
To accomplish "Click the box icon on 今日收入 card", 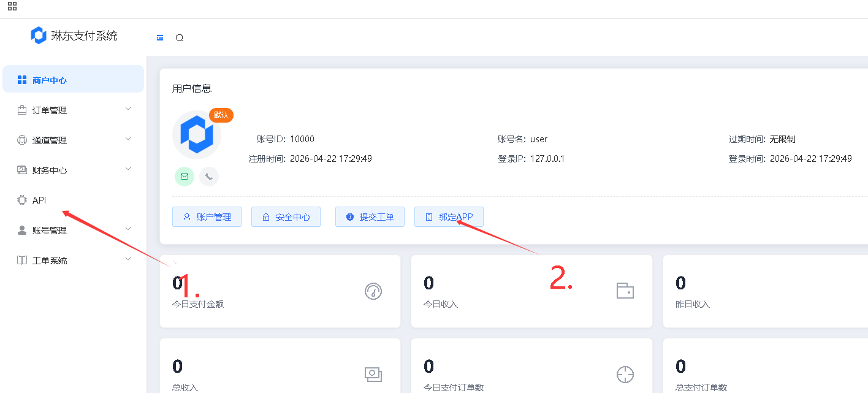I will pos(625,291).
